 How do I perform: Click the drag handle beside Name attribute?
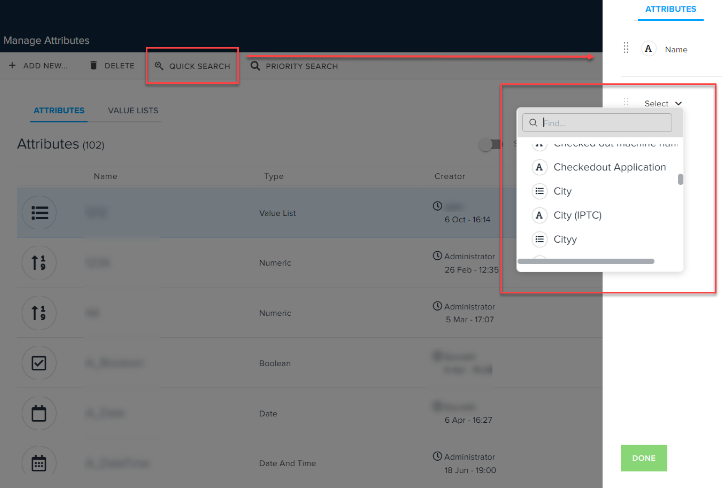coord(626,48)
